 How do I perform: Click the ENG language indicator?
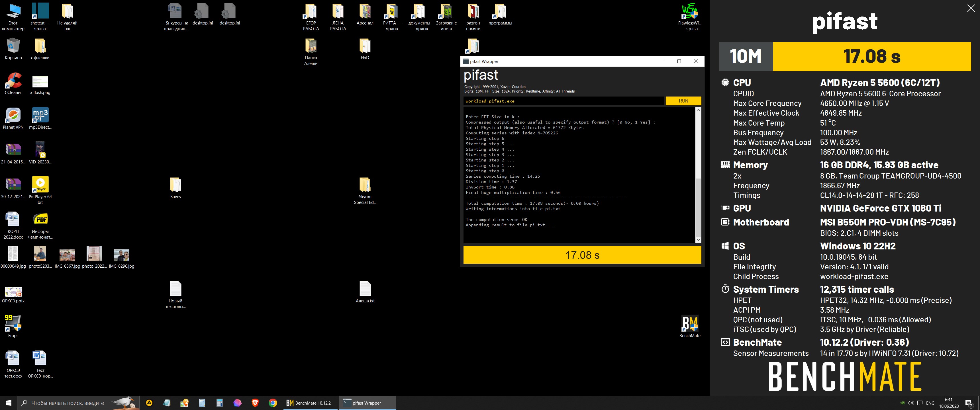[x=930, y=403]
